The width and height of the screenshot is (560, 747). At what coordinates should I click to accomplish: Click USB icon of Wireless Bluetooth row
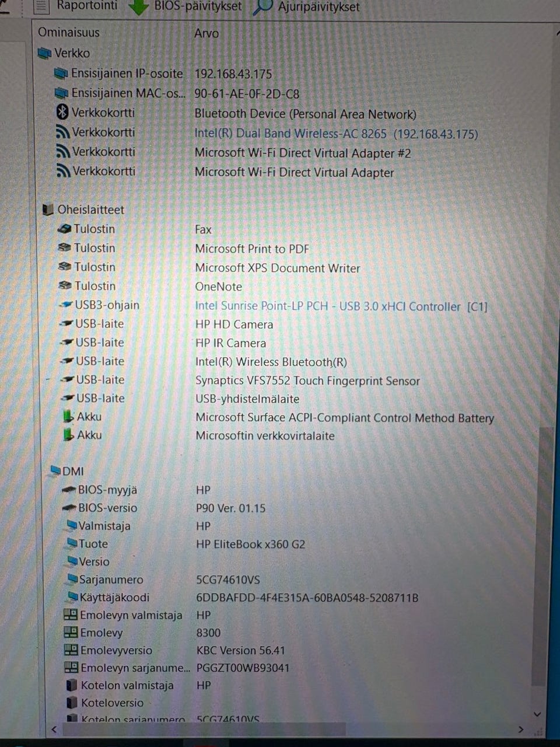click(68, 361)
